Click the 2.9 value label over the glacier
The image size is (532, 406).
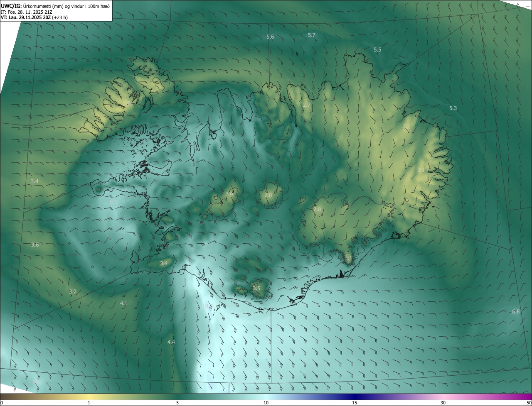click(229, 194)
